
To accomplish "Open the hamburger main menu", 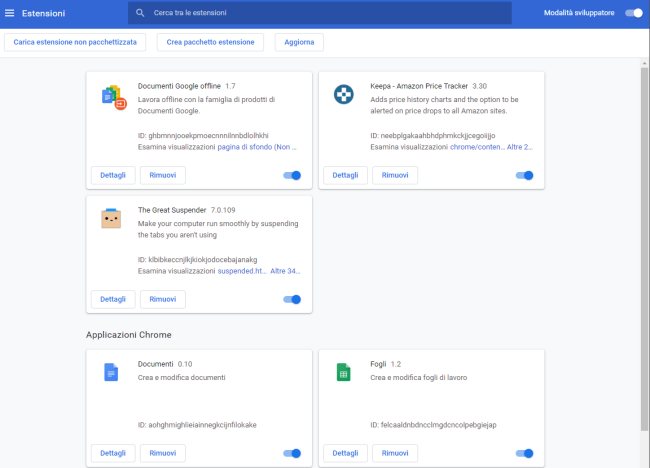I will coord(10,13).
